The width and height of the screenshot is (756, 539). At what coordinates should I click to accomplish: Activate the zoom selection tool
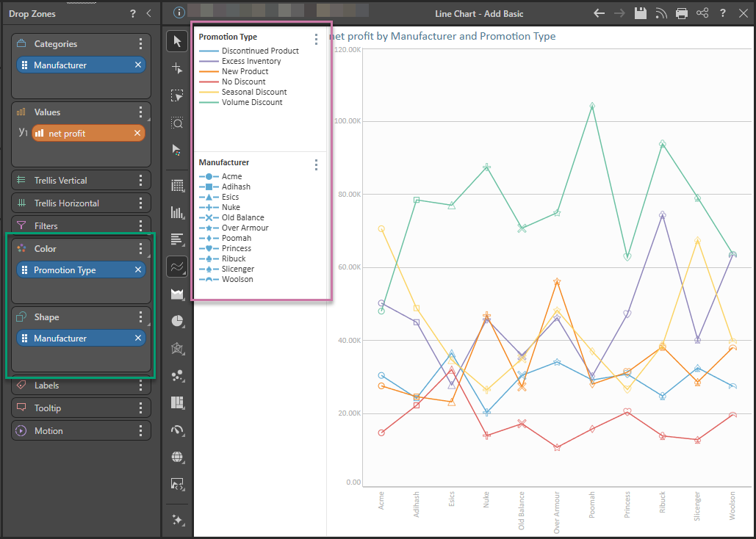[177, 123]
